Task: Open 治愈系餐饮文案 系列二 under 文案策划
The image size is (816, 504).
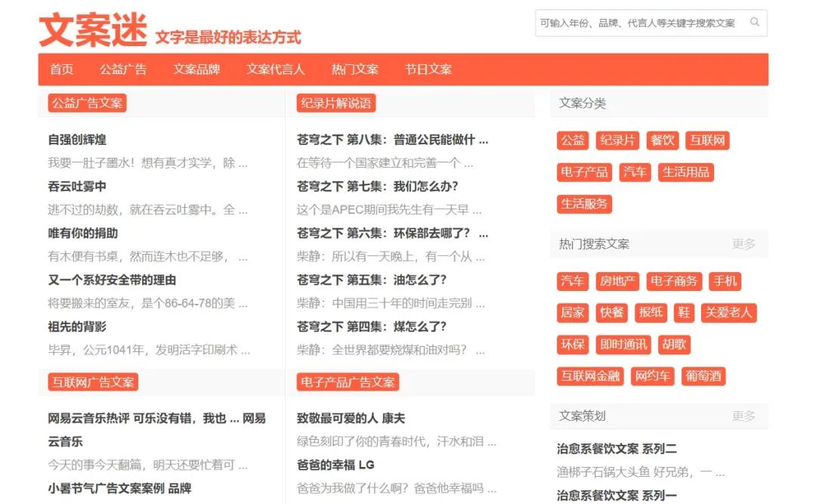Action: pos(615,447)
